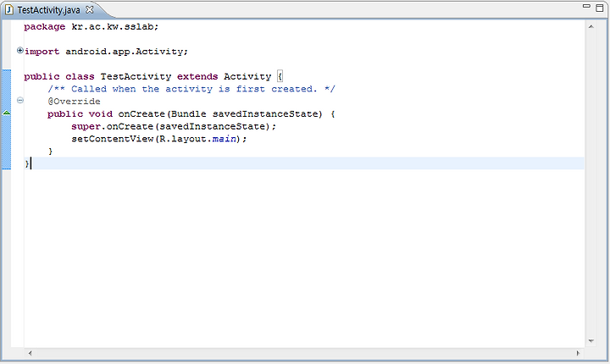610x364 pixels.
Task: Click the horizontal scrollbar right arrow
Action: 578,353
